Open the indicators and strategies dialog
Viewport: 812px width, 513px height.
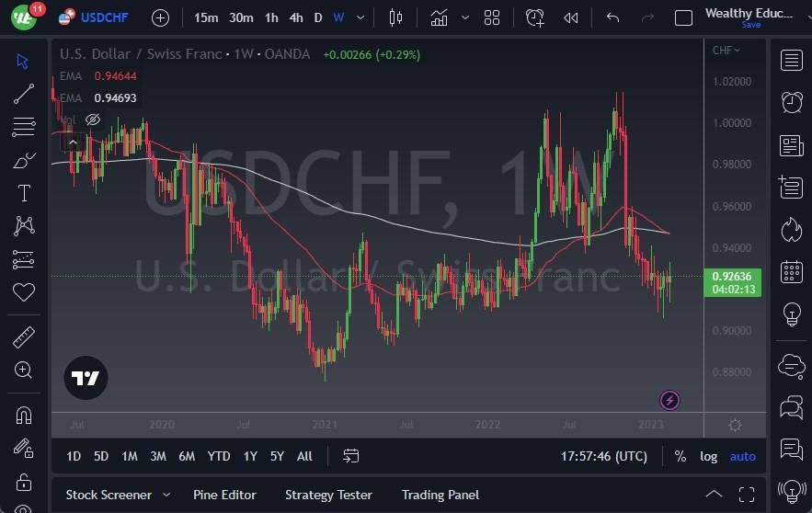[440, 18]
